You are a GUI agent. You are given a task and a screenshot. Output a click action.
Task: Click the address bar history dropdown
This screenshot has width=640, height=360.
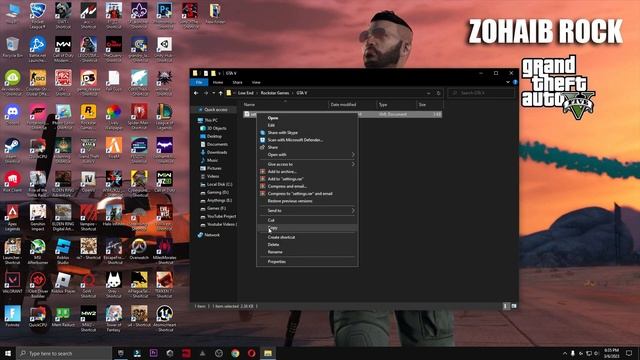(428, 93)
